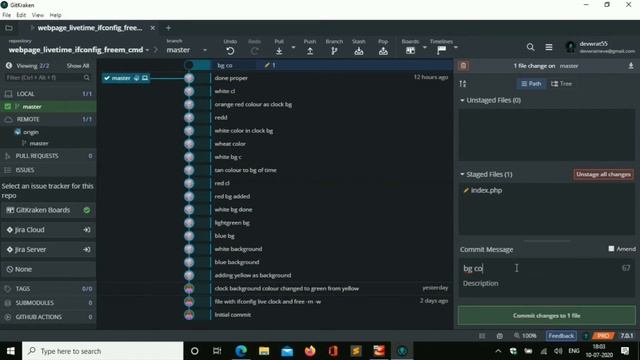Open the View menu
The image size is (640, 360).
point(38,15)
